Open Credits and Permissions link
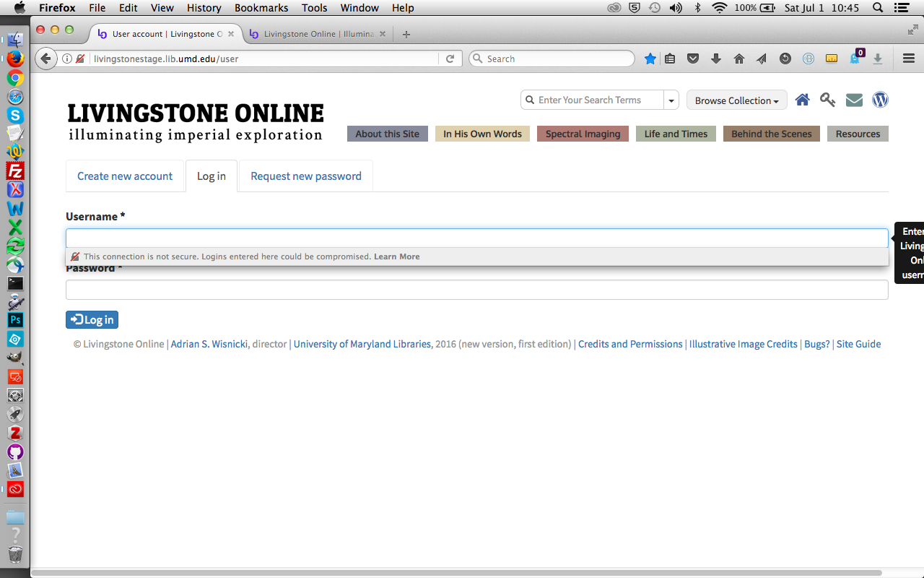The width and height of the screenshot is (924, 578). tap(630, 344)
